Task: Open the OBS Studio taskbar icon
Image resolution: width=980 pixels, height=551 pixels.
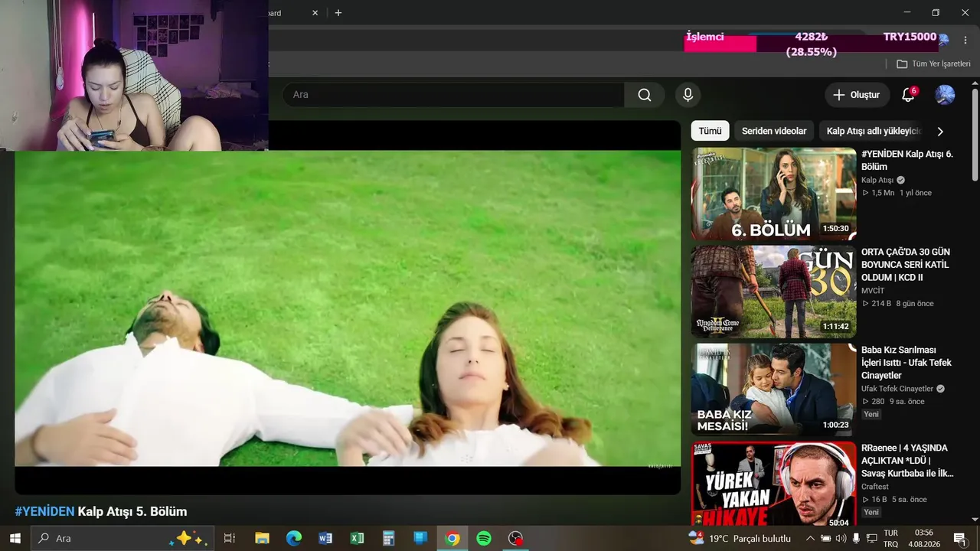Action: (x=516, y=538)
